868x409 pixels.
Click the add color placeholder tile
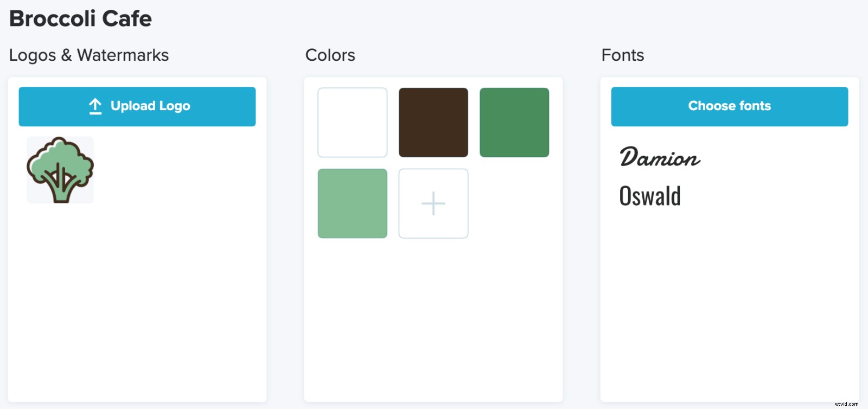(x=433, y=203)
